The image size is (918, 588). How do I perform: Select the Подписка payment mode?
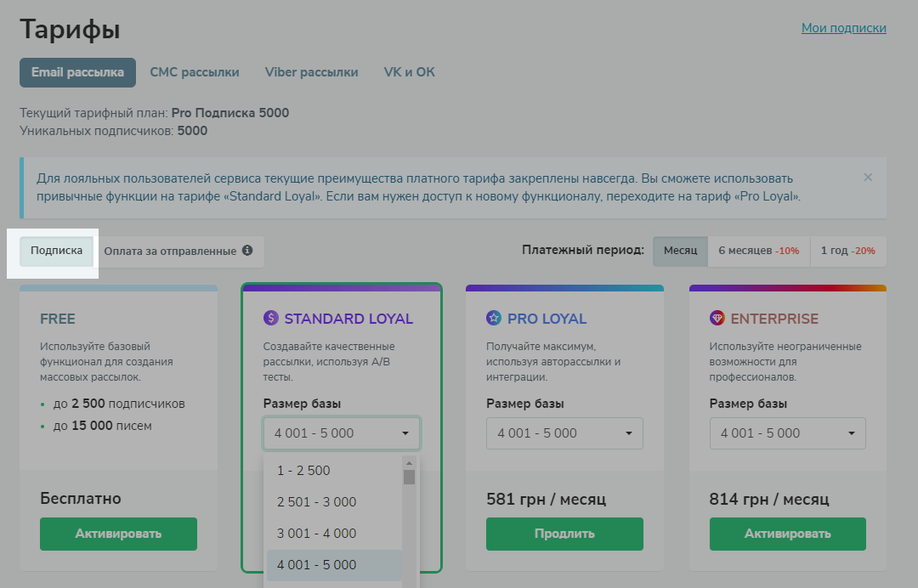pos(57,251)
